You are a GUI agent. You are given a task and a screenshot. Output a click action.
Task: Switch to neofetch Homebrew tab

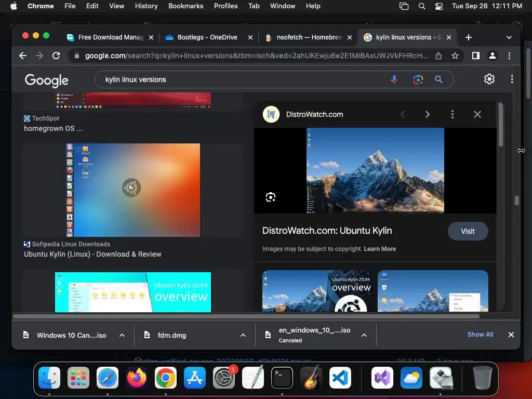[x=309, y=37]
